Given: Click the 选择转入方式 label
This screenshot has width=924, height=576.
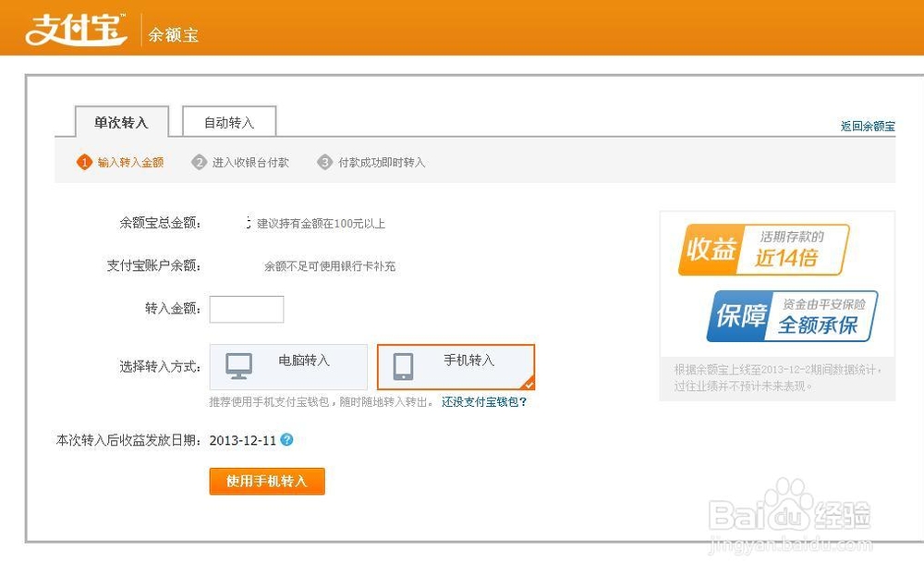Looking at the screenshot, I should (160, 367).
